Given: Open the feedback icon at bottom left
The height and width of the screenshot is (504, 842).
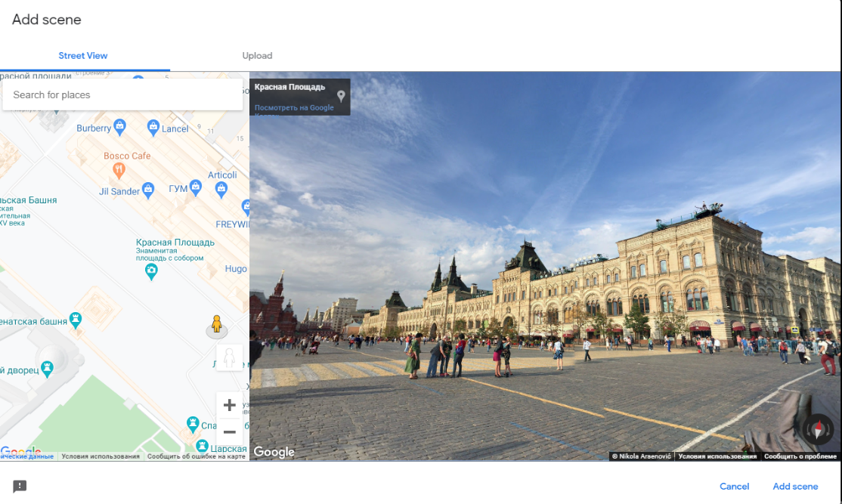Looking at the screenshot, I should 20,487.
